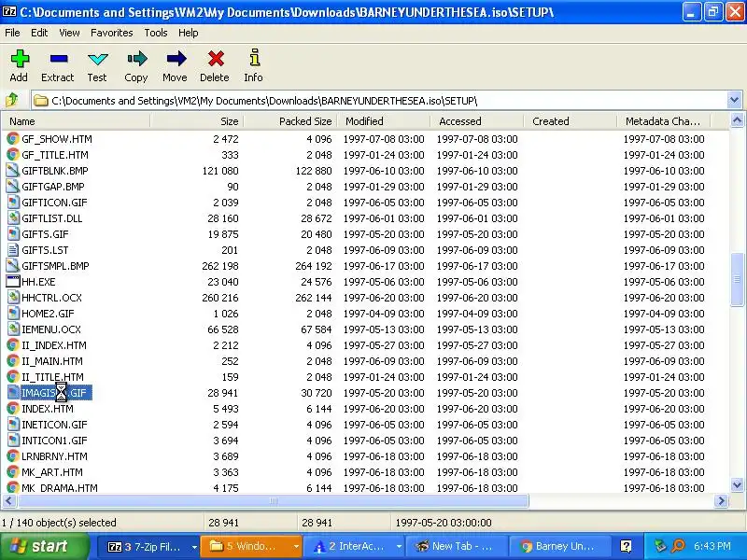The width and height of the screenshot is (747, 560).
Task: Sort by the Name column header
Action: (77, 121)
